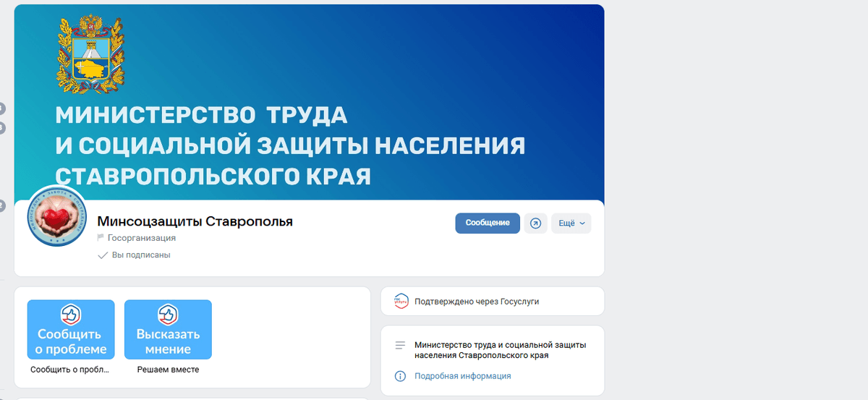The image size is (868, 400).
Task: Click the checkmark icon beside Вы подписаны
Action: tap(102, 255)
